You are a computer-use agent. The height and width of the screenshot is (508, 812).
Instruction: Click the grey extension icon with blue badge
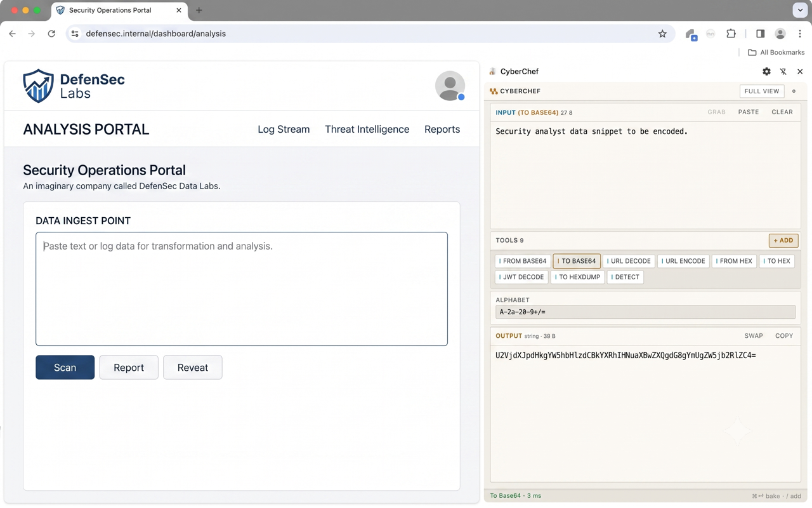(691, 34)
